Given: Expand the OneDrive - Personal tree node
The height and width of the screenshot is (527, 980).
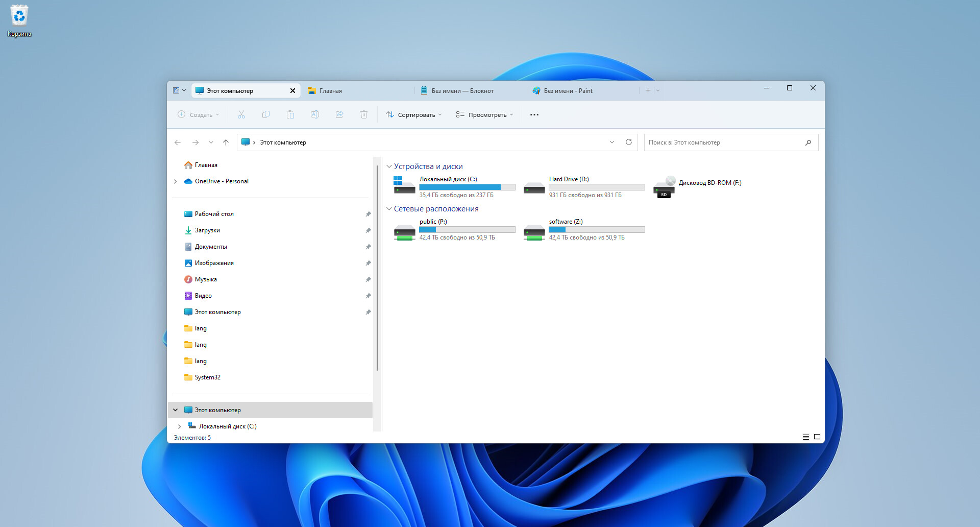Looking at the screenshot, I should pyautogui.click(x=176, y=181).
